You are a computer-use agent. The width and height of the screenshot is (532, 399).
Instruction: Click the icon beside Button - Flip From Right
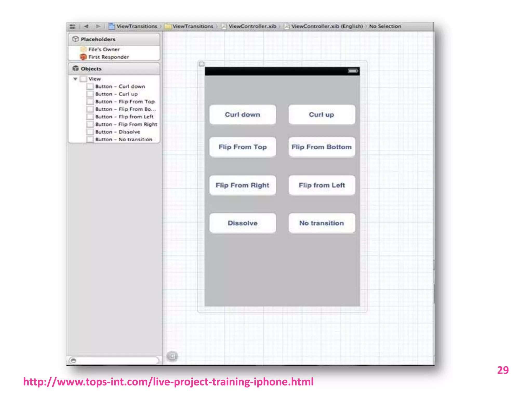(x=90, y=124)
